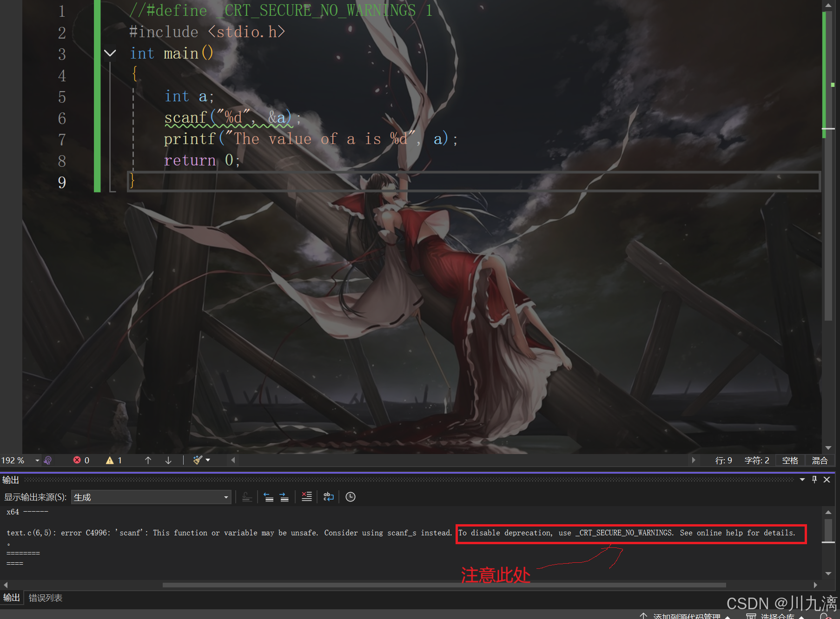This screenshot has width=840, height=619.
Task: Click the commented _CRT_SECURE_NO_WARNINGS define line
Action: pyautogui.click(x=281, y=10)
